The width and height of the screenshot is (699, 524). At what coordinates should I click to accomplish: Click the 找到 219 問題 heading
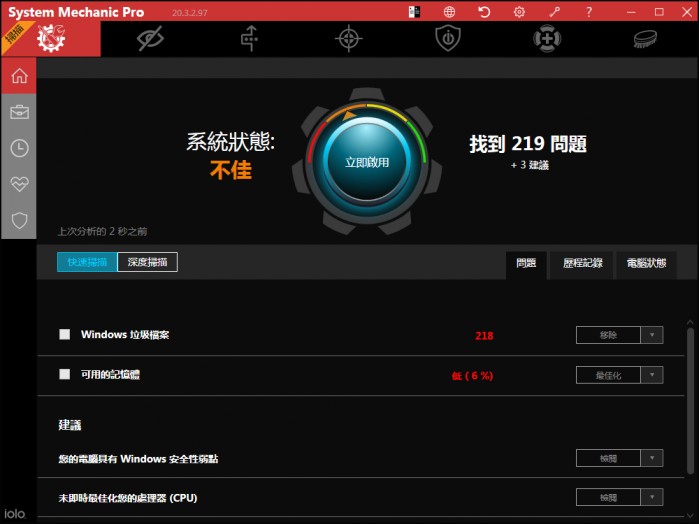528,144
